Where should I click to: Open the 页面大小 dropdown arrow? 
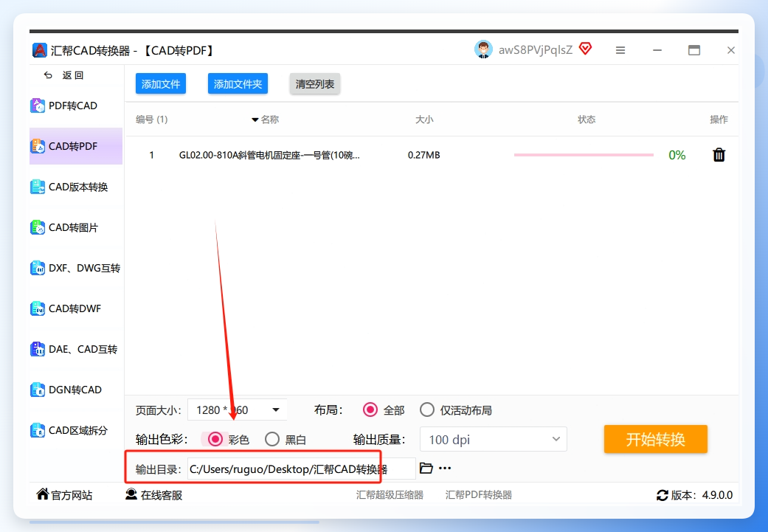276,410
